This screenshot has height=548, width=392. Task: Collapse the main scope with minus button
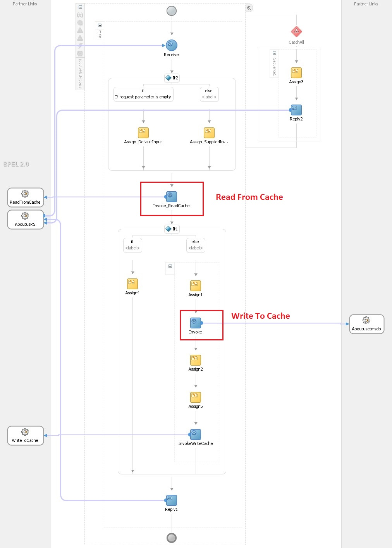[100, 25]
